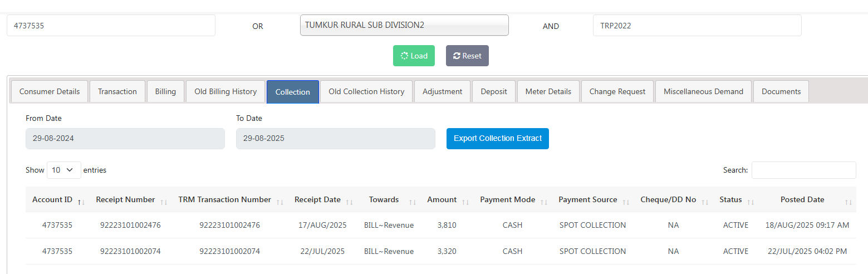Sort by Posted Date column arrows

coord(848,202)
